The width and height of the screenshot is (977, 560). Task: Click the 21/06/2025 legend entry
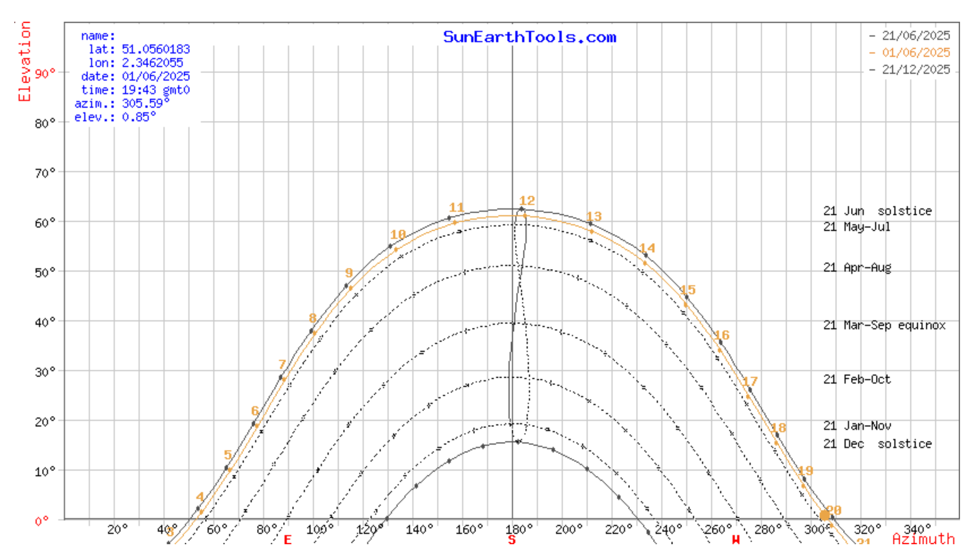915,36
